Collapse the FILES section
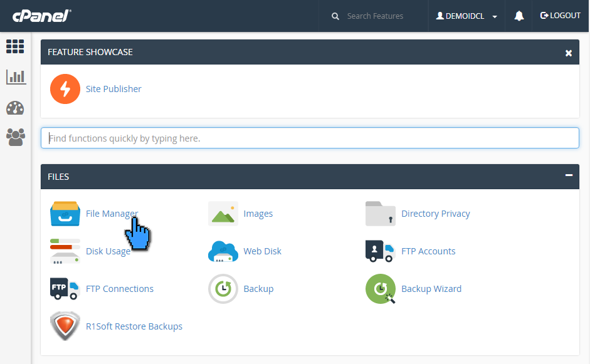 [569, 176]
